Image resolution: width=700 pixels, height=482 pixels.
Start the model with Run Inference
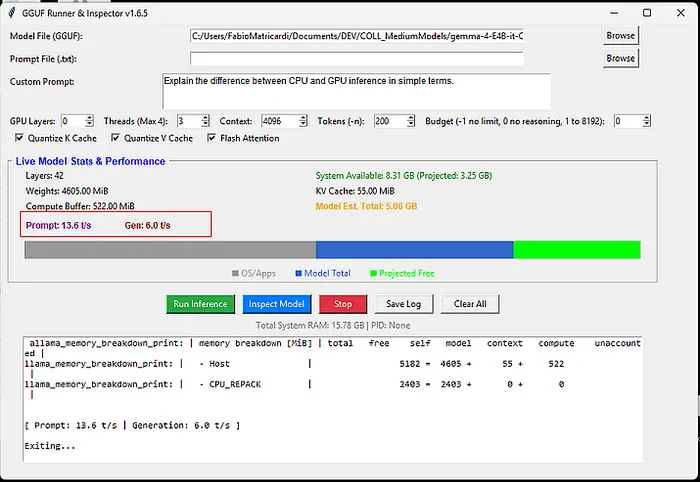point(199,304)
